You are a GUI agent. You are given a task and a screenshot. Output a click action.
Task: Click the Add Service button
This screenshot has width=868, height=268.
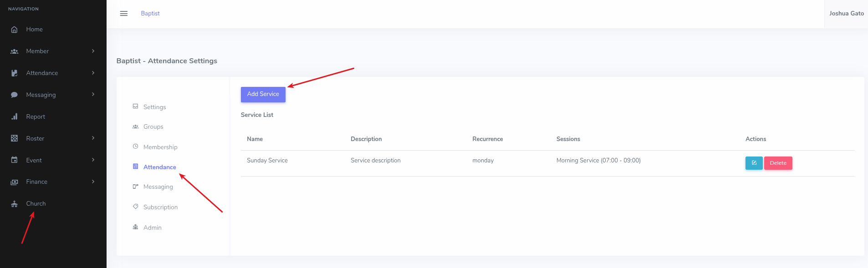263,94
